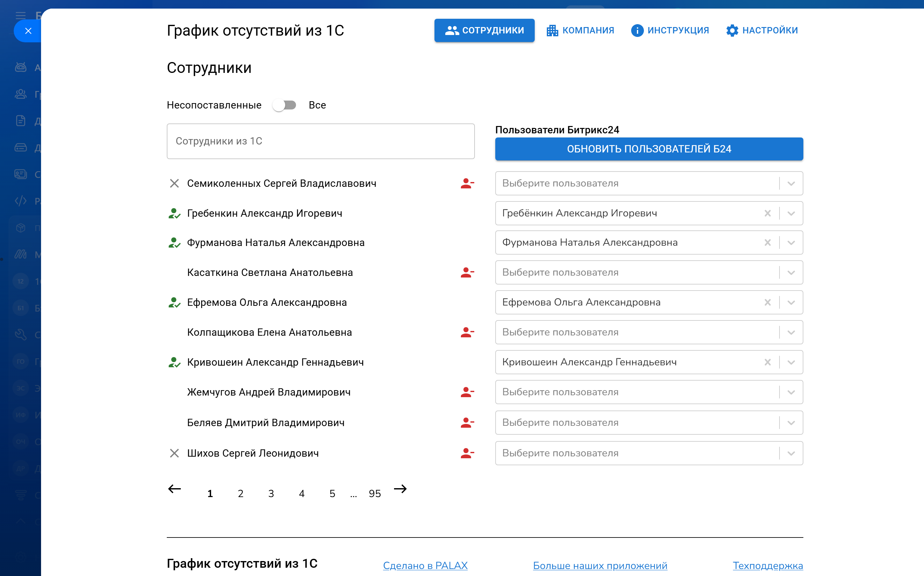Switch to Компания tab
This screenshot has width=924, height=576.
580,31
